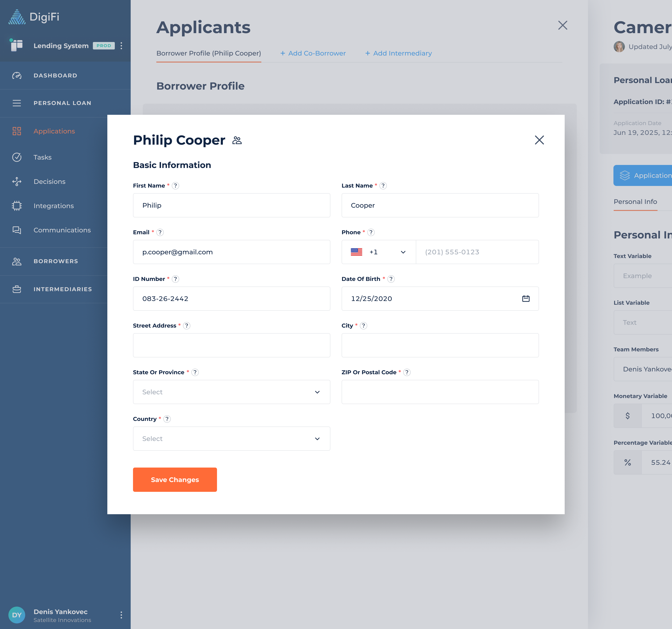Click the Add Co-Borrower link

pos(313,53)
